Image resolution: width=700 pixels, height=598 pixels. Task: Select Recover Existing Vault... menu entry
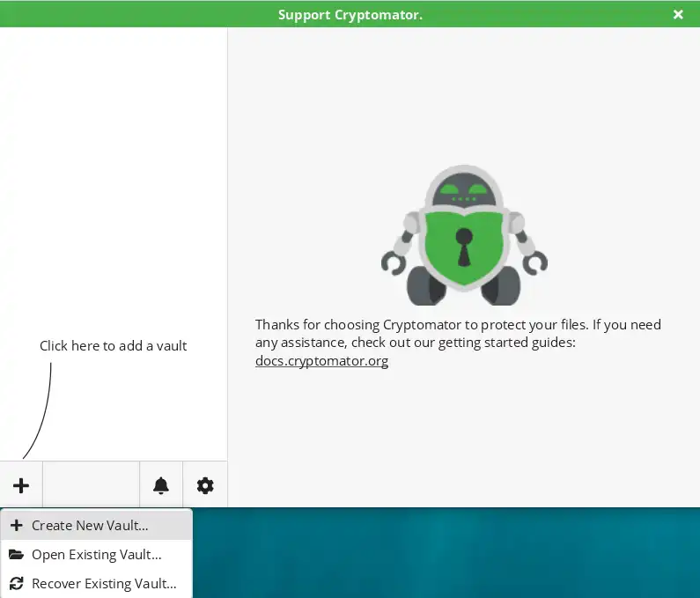tap(97, 583)
